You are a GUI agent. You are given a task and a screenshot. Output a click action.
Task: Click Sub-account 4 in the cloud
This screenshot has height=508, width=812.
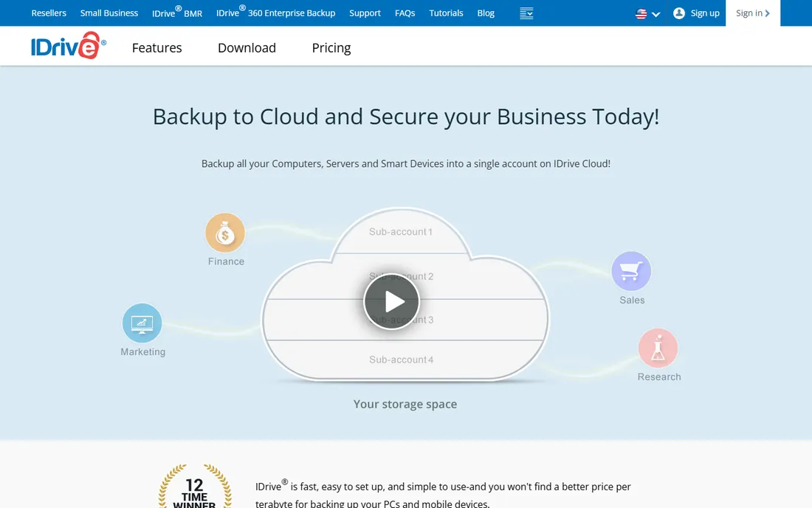402,360
